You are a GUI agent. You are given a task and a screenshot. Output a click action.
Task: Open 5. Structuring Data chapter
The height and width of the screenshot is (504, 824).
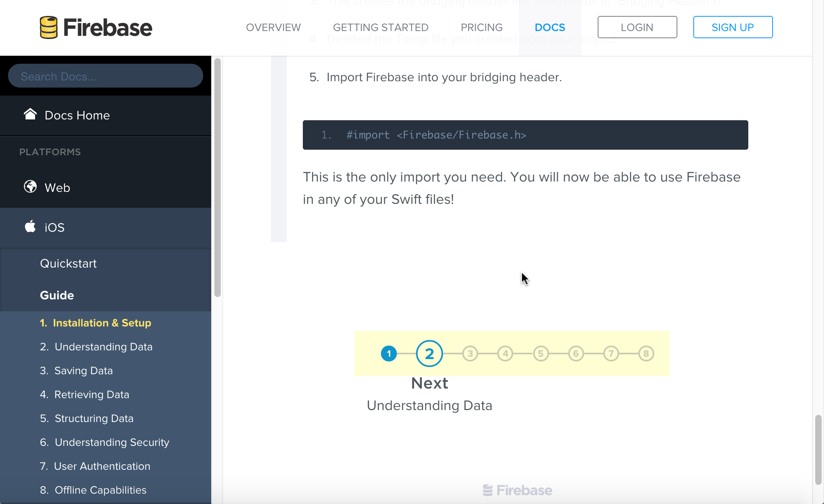coord(86,418)
